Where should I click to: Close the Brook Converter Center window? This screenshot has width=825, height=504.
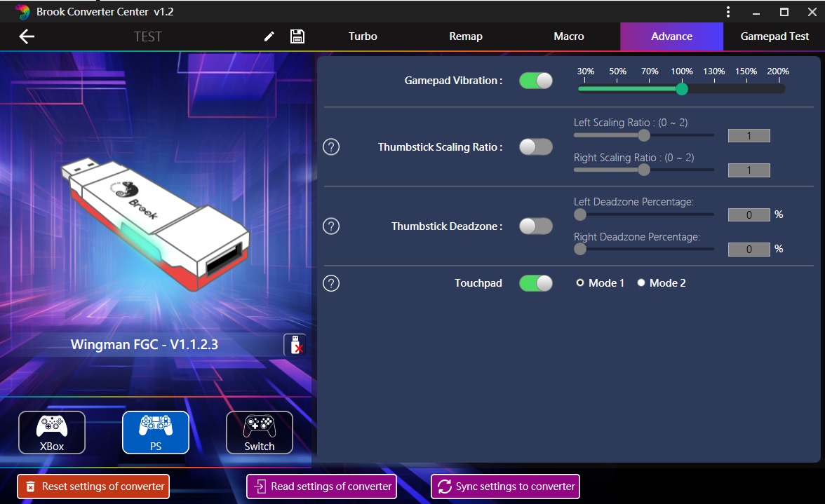click(812, 12)
